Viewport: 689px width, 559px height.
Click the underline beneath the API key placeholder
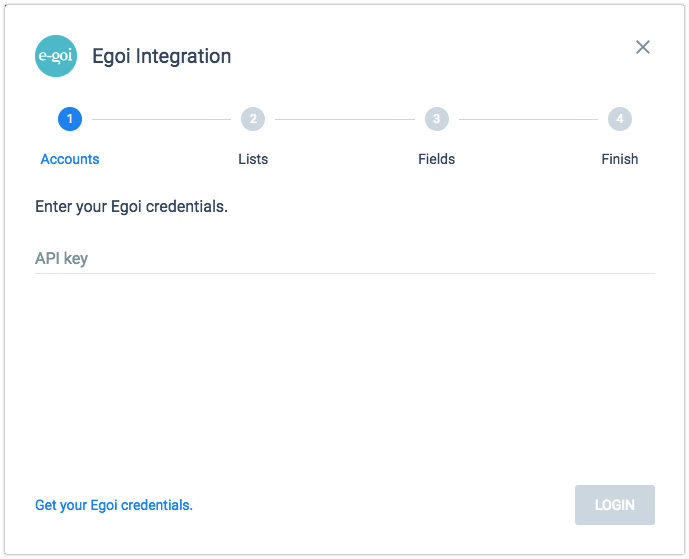[345, 273]
